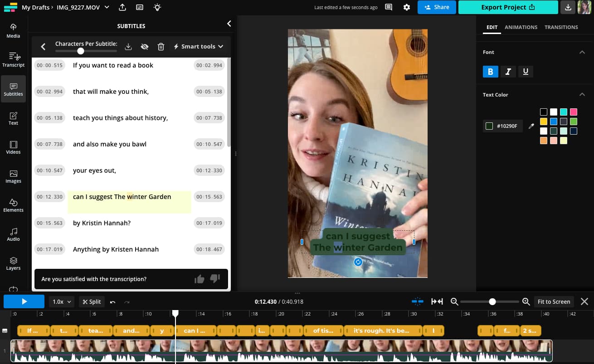Give thumbs down for the transcription
This screenshot has height=364, width=594.
215,279
